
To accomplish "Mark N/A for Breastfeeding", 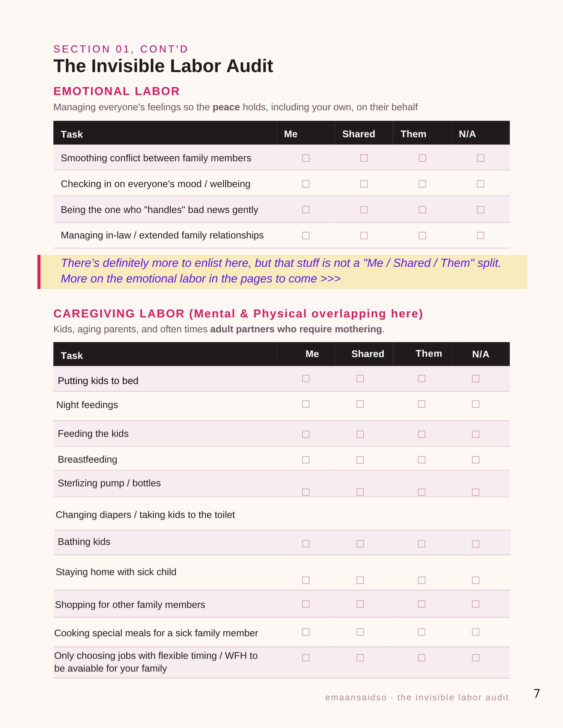I will (476, 459).
